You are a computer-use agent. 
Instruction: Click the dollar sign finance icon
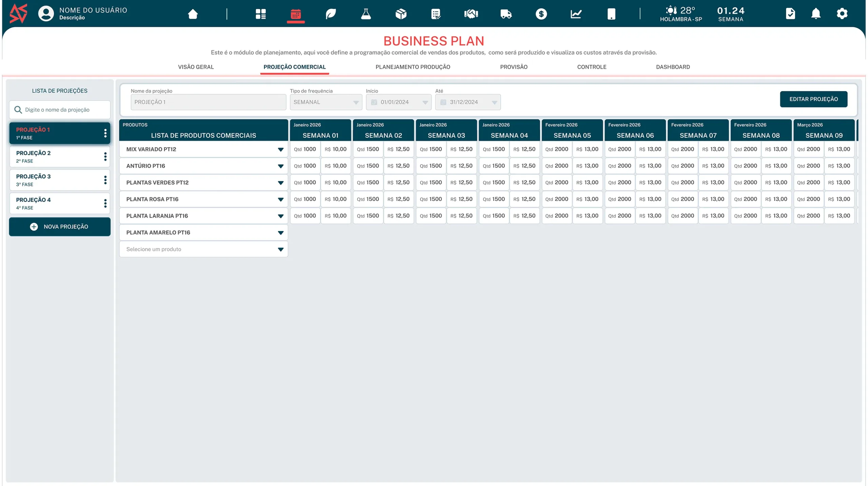(541, 14)
